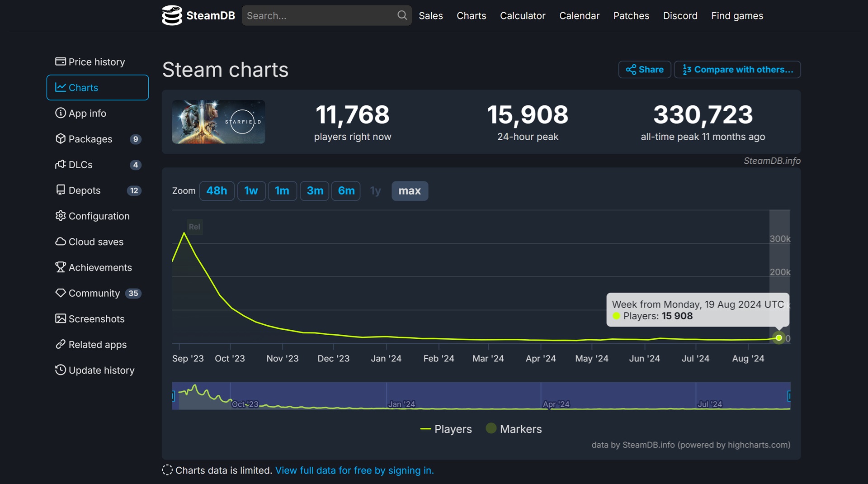This screenshot has width=868, height=484.
Task: Select the Charts line-chart icon in sidebar
Action: pos(61,88)
